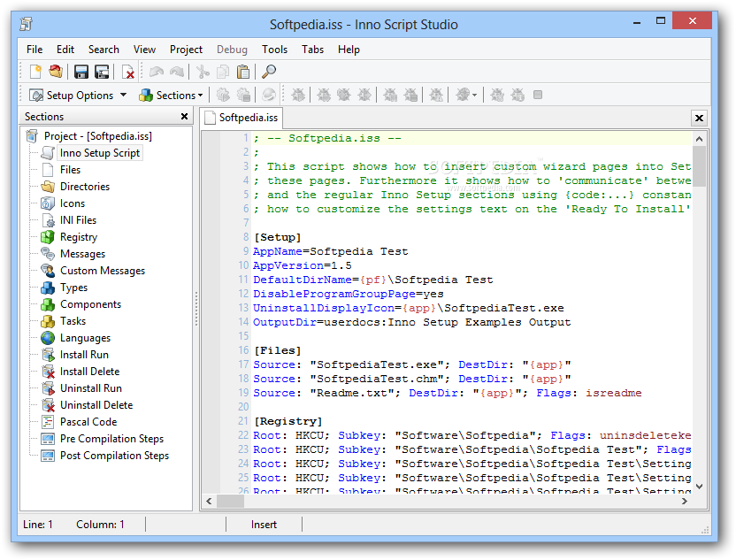The height and width of the screenshot is (560, 736).
Task: Click the Insert mode status bar entry
Action: pyautogui.click(x=264, y=525)
